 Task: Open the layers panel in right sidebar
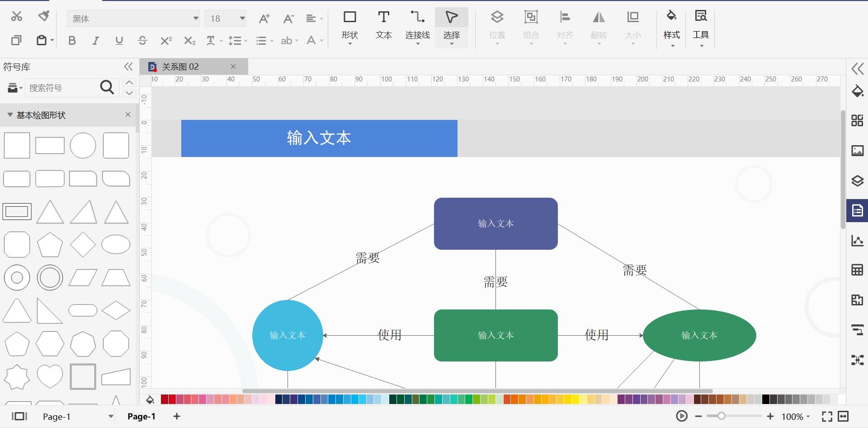[857, 181]
